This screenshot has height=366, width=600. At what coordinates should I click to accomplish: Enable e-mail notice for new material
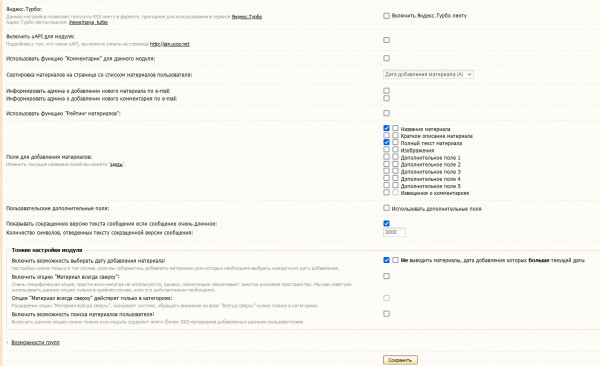click(386, 91)
